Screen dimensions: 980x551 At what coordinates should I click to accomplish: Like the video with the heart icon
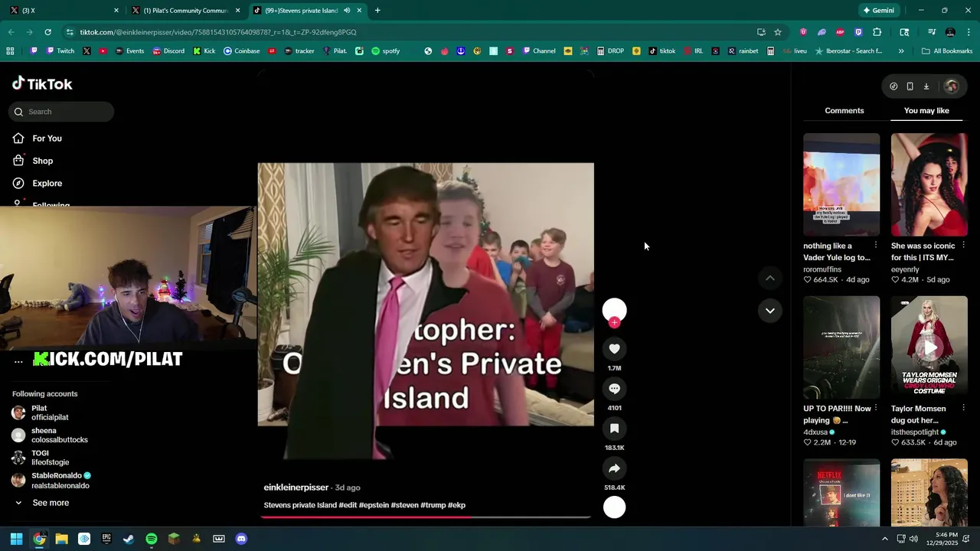tap(614, 349)
